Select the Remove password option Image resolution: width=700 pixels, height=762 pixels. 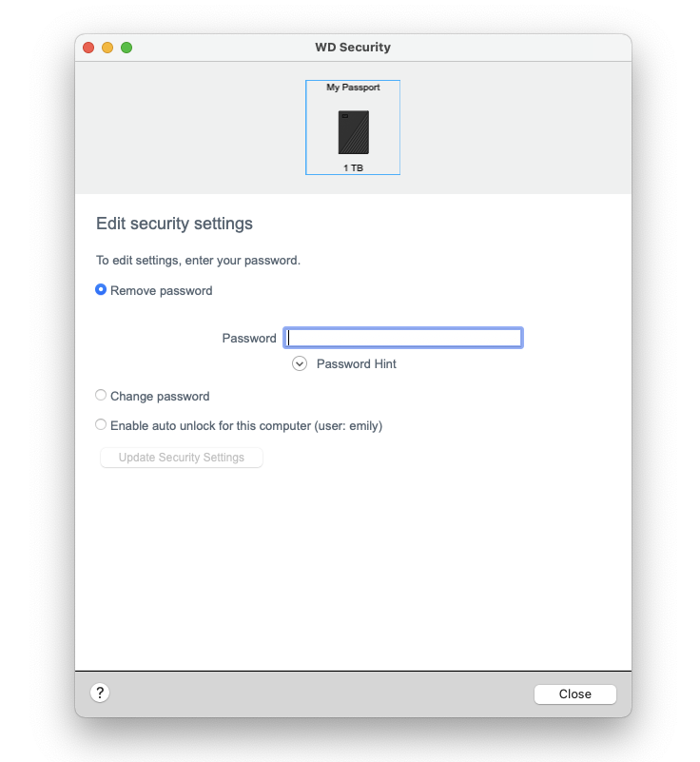click(101, 289)
